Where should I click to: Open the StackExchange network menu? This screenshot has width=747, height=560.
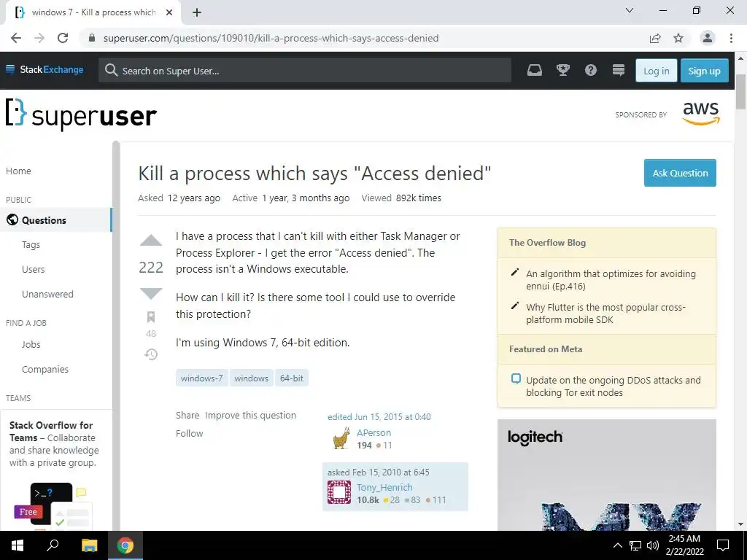click(44, 69)
